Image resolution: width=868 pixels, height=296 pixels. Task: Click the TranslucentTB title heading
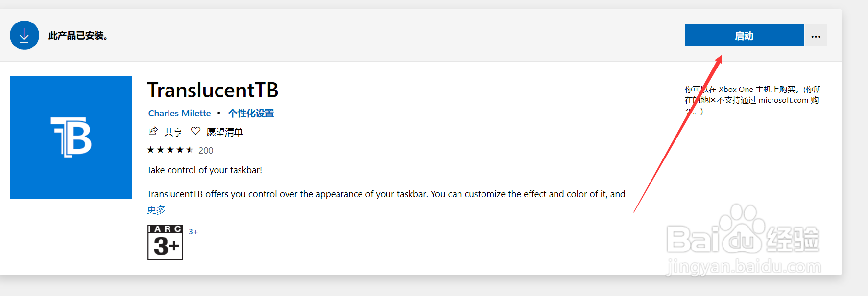213,91
